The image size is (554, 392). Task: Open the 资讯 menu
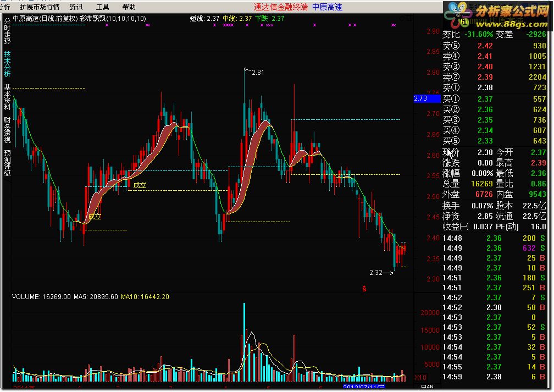click(76, 7)
